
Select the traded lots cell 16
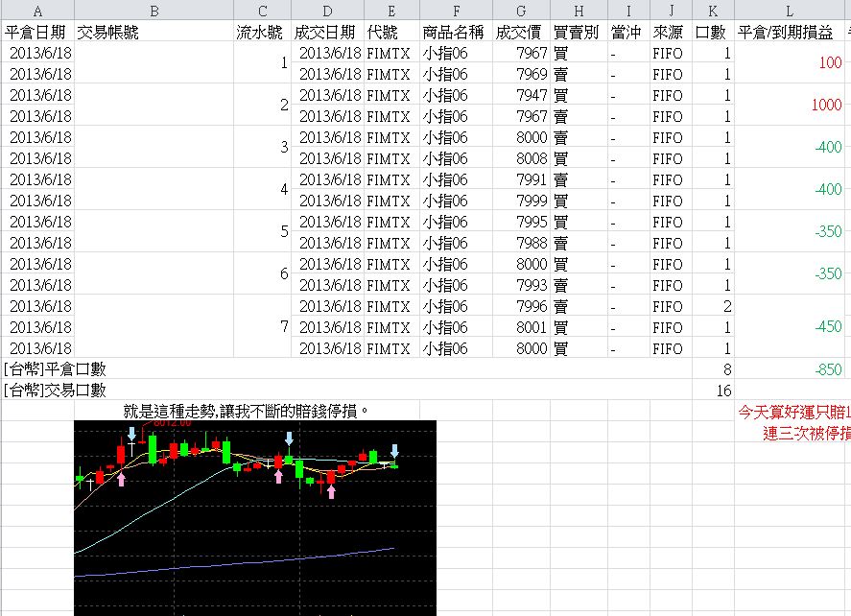(x=714, y=391)
